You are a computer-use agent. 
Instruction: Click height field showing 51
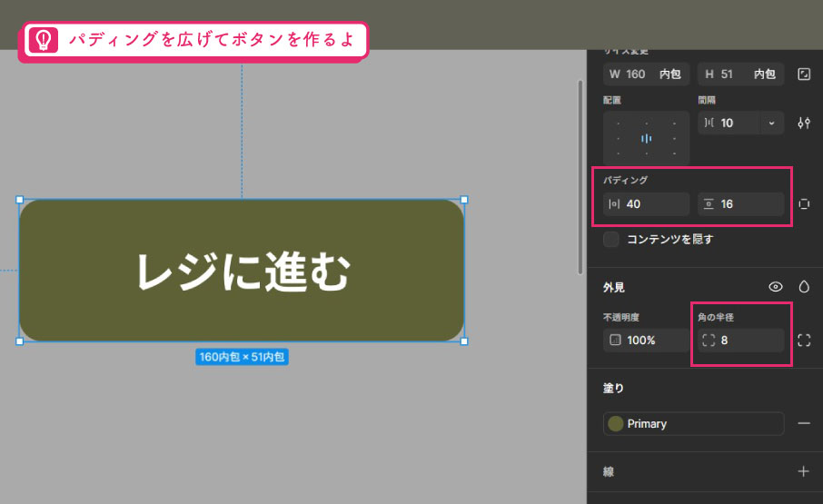point(740,74)
